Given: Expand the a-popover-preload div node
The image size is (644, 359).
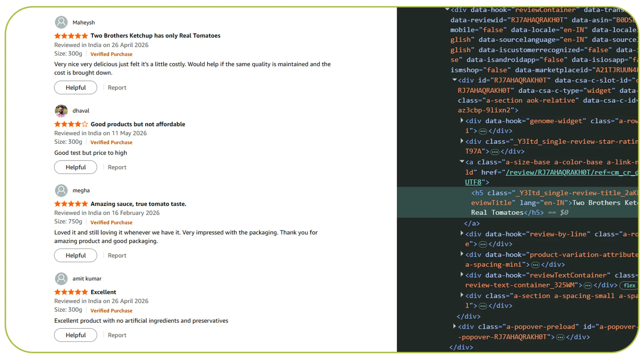Looking at the screenshot, I should (x=455, y=326).
